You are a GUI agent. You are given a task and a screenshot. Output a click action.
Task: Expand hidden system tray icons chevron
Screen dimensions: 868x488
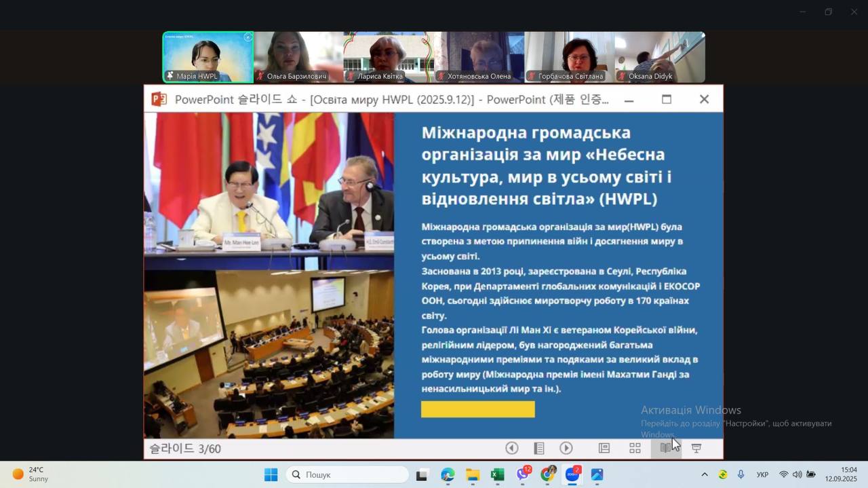[705, 475]
